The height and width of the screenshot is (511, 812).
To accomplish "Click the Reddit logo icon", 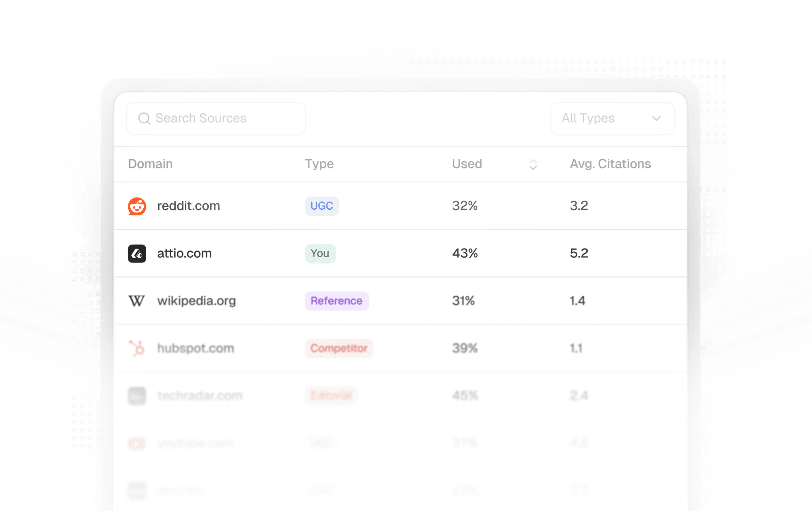I will (137, 206).
